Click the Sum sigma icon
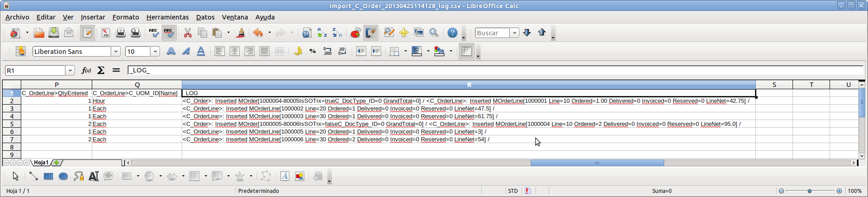This screenshot has width=868, height=197. (x=101, y=70)
